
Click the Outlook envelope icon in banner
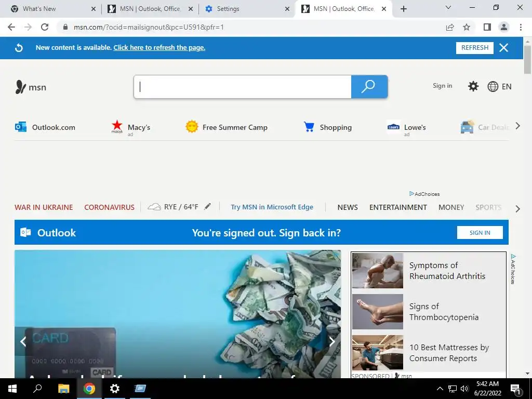25,232
